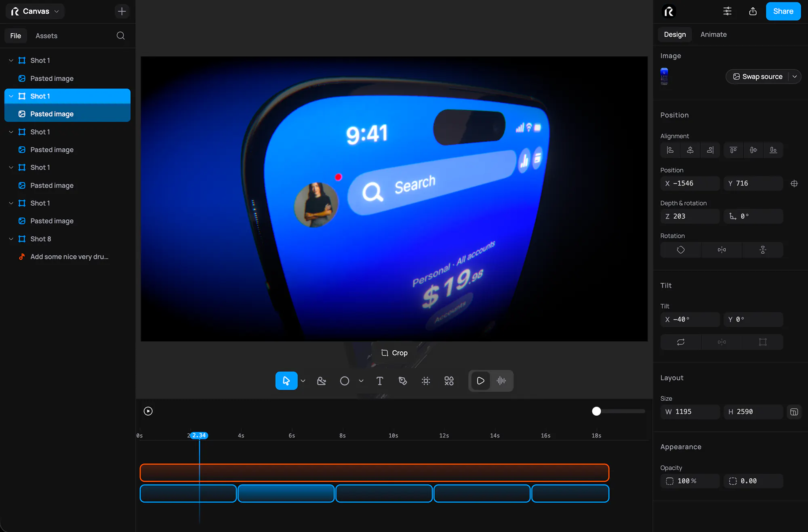This screenshot has width=808, height=532.
Task: Select the shape-with-pen draw tool
Action: [x=322, y=381]
